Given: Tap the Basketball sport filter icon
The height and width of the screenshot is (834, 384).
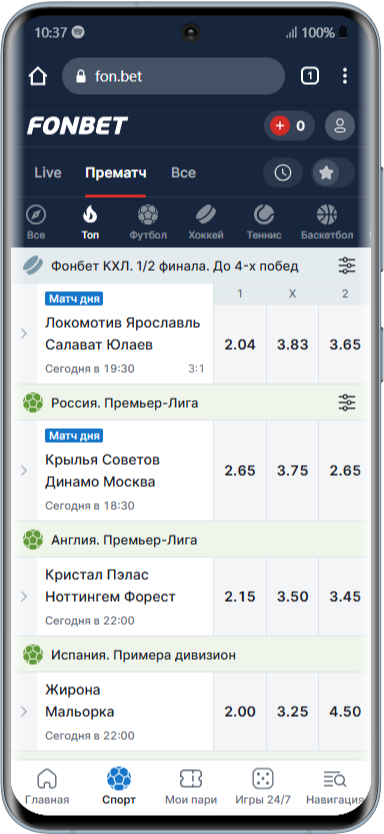Looking at the screenshot, I should (327, 215).
